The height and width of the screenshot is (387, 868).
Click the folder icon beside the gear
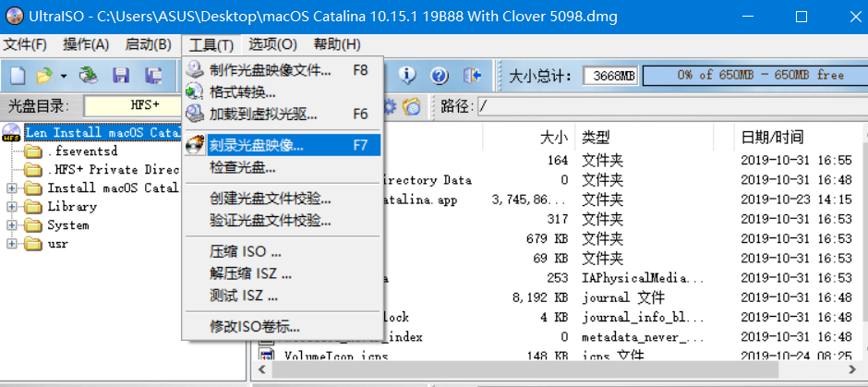coord(412,106)
